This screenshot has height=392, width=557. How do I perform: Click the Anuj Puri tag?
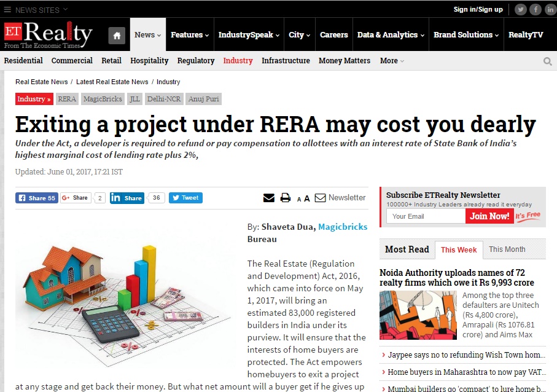click(x=203, y=99)
